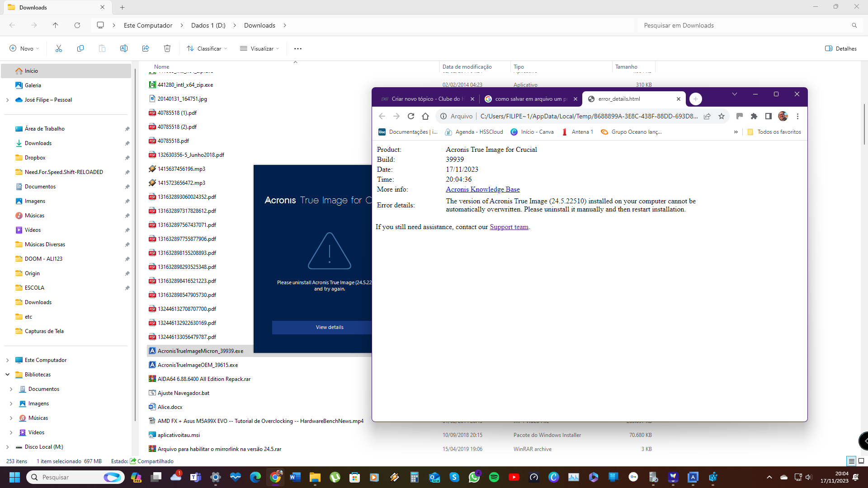
Task: Open a new Chrome tab
Action: pos(696,99)
